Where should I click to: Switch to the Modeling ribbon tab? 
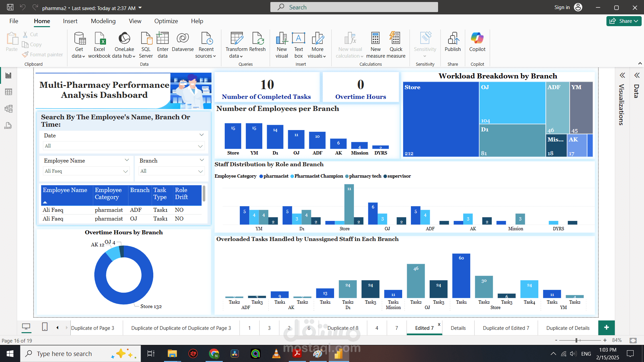tap(103, 21)
